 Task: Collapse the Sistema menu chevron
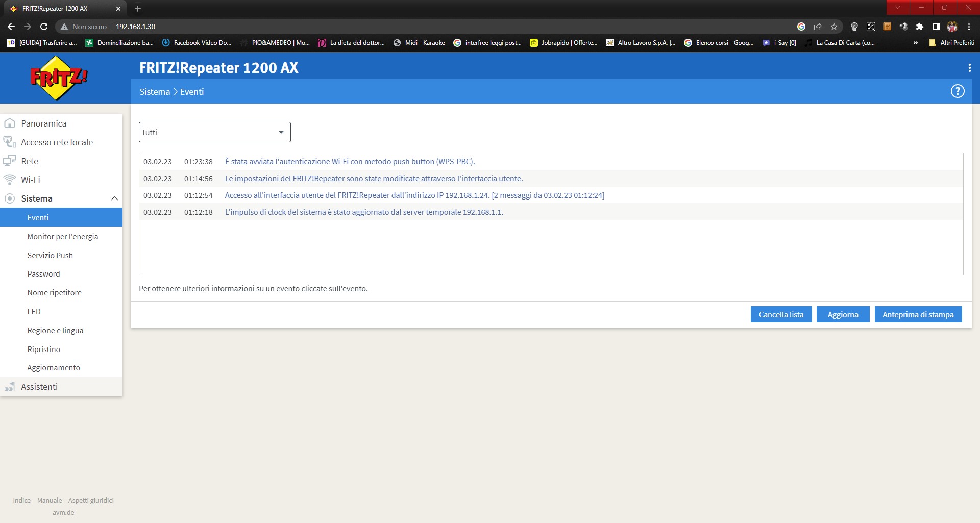[114, 198]
